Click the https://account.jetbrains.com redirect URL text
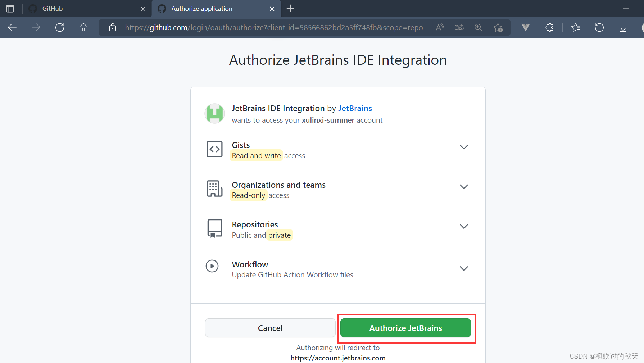The width and height of the screenshot is (644, 363). 338,358
